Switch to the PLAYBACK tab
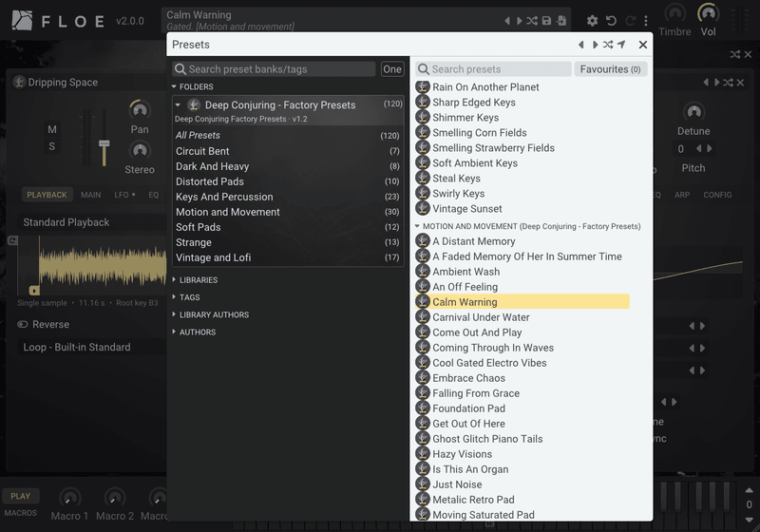The image size is (760, 532). click(x=47, y=195)
